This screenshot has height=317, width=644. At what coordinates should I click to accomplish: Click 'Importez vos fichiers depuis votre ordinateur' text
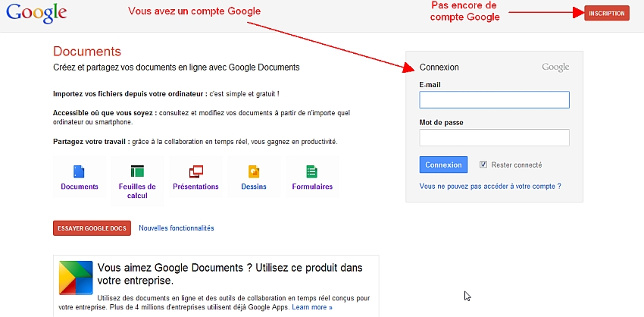(130, 94)
